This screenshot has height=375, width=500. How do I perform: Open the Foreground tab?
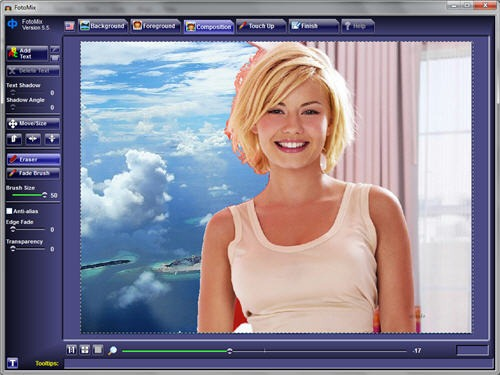point(155,26)
